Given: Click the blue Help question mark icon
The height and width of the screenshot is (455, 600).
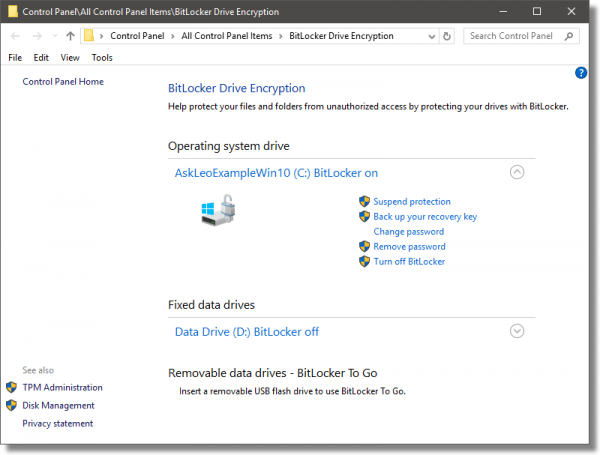Looking at the screenshot, I should [x=580, y=73].
